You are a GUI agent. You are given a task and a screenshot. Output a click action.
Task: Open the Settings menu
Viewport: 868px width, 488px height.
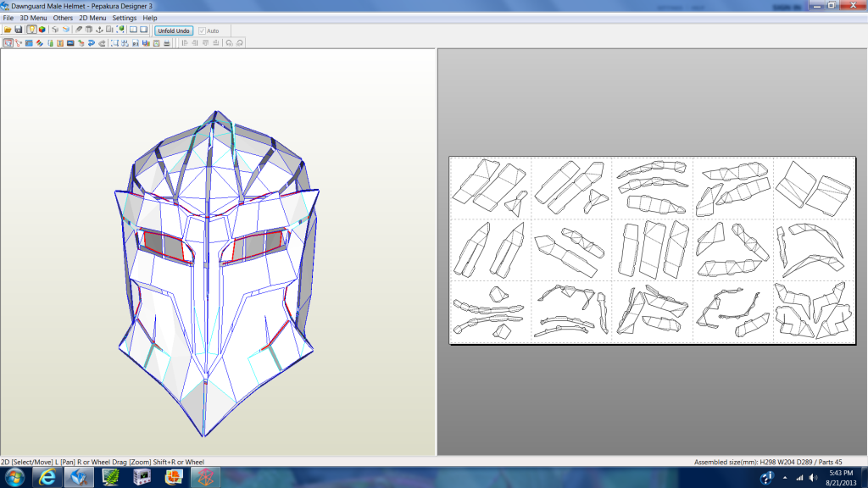click(125, 18)
